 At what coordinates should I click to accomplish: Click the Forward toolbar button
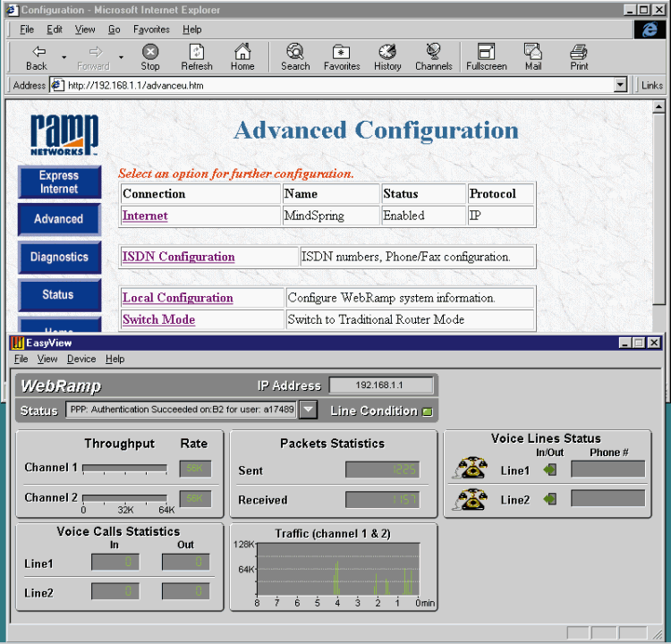pos(93,57)
